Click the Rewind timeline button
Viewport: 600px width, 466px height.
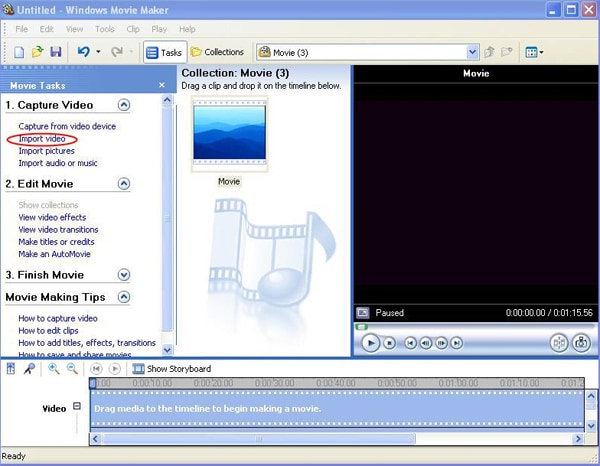pos(96,369)
